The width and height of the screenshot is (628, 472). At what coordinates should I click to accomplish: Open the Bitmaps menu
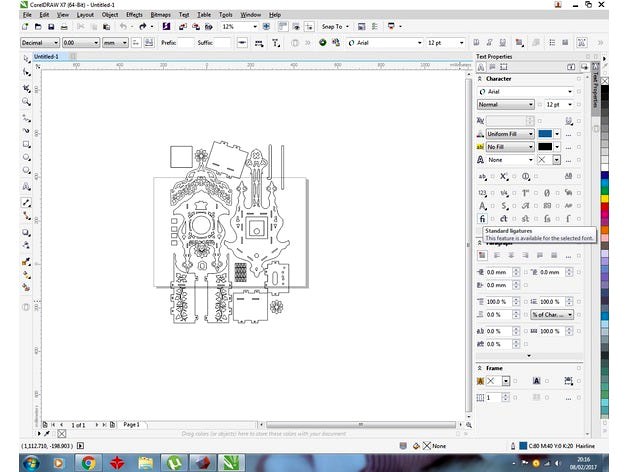(x=160, y=15)
